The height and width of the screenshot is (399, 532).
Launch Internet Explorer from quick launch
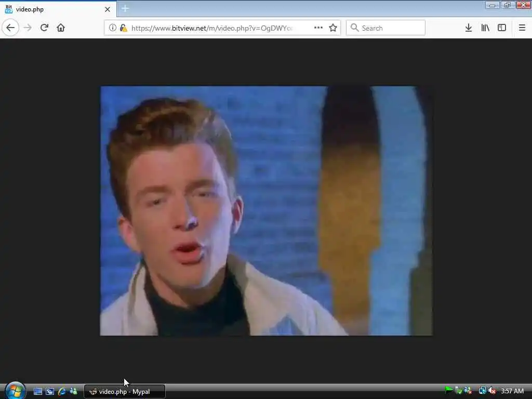62,392
